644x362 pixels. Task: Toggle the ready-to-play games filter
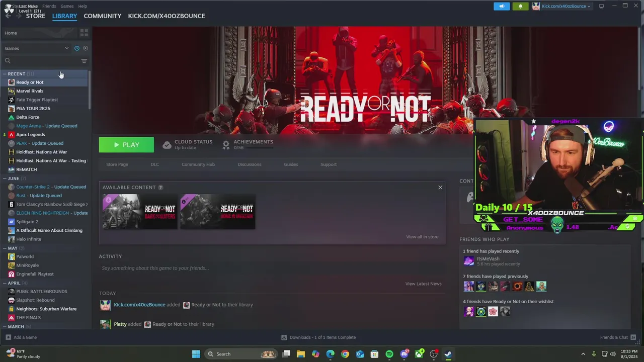point(86,48)
